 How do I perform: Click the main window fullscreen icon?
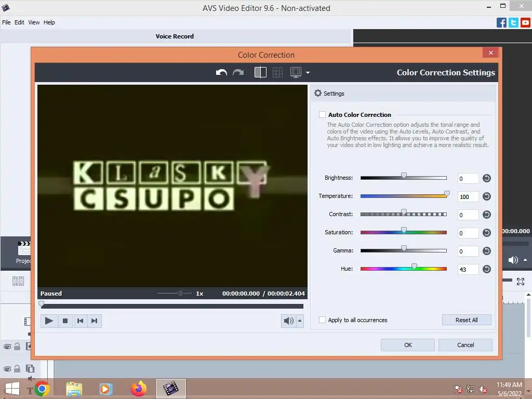click(x=521, y=281)
